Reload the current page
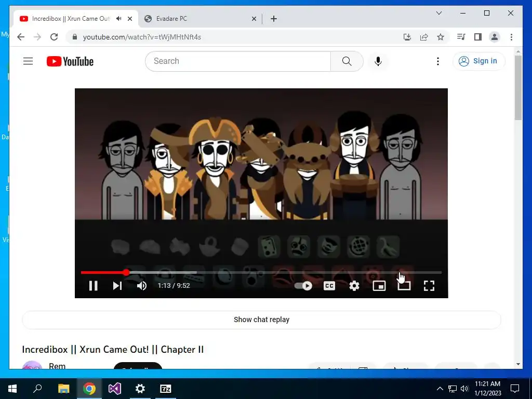The height and width of the screenshot is (399, 532). [x=54, y=37]
